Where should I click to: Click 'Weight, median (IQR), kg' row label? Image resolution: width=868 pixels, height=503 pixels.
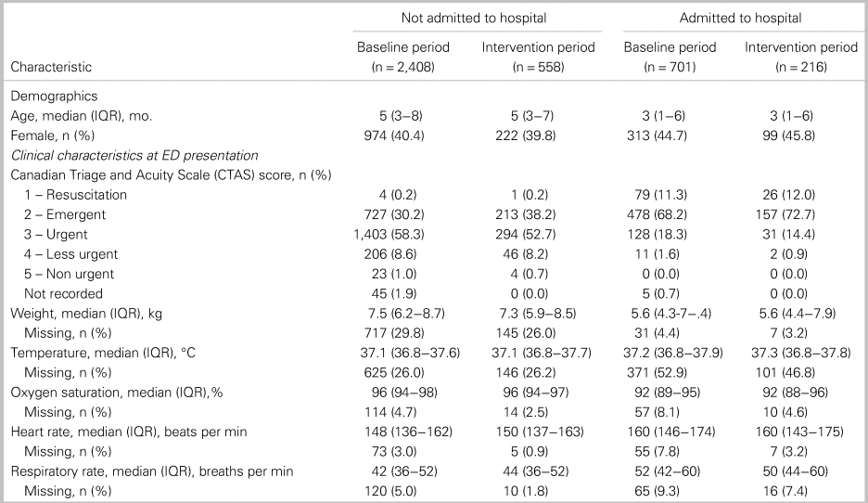[x=84, y=314]
